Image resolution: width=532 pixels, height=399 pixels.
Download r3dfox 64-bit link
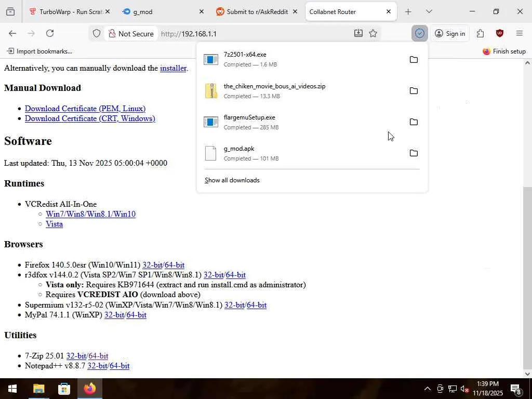click(x=236, y=275)
